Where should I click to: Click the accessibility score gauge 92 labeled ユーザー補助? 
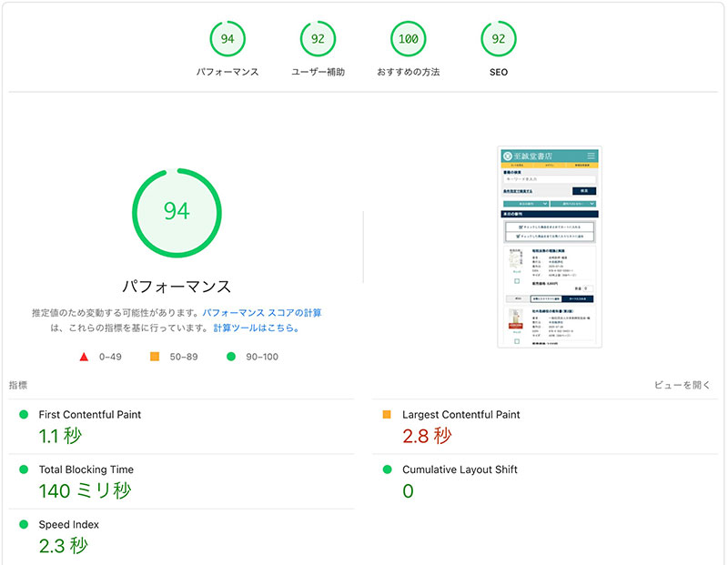pyautogui.click(x=318, y=39)
